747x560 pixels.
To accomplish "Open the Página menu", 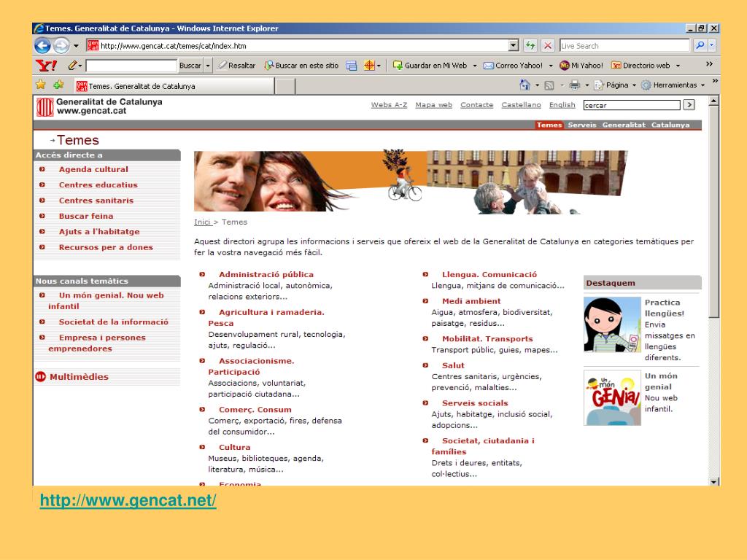I will (614, 85).
